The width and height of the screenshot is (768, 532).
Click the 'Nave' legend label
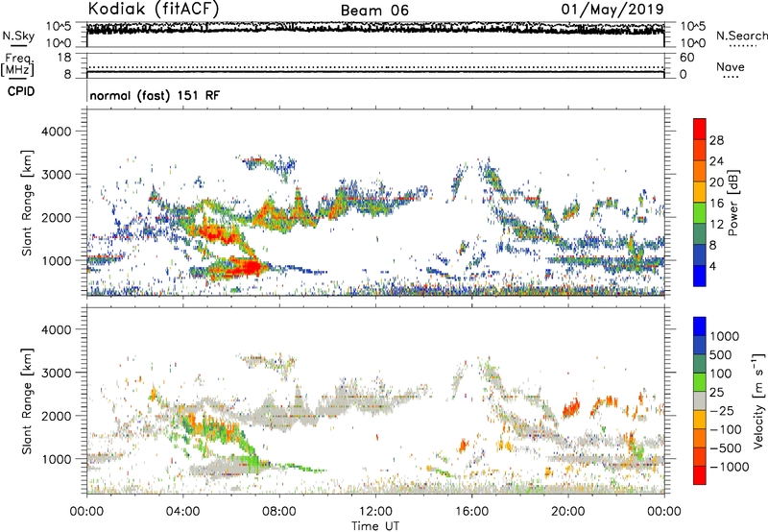point(731,66)
